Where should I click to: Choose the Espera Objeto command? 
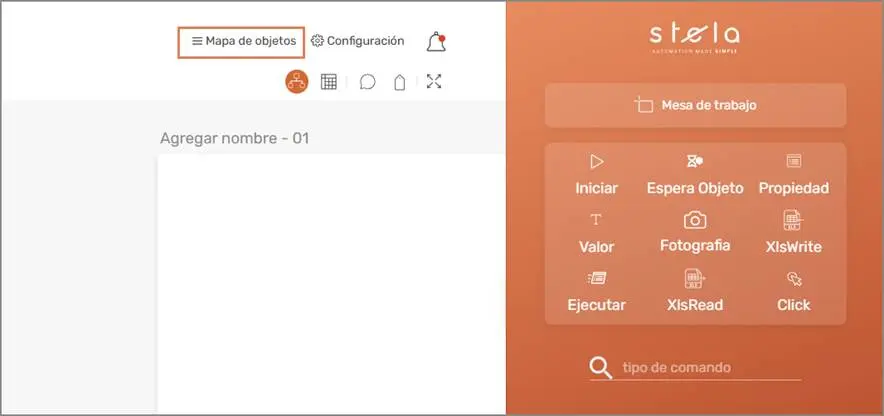tap(695, 174)
